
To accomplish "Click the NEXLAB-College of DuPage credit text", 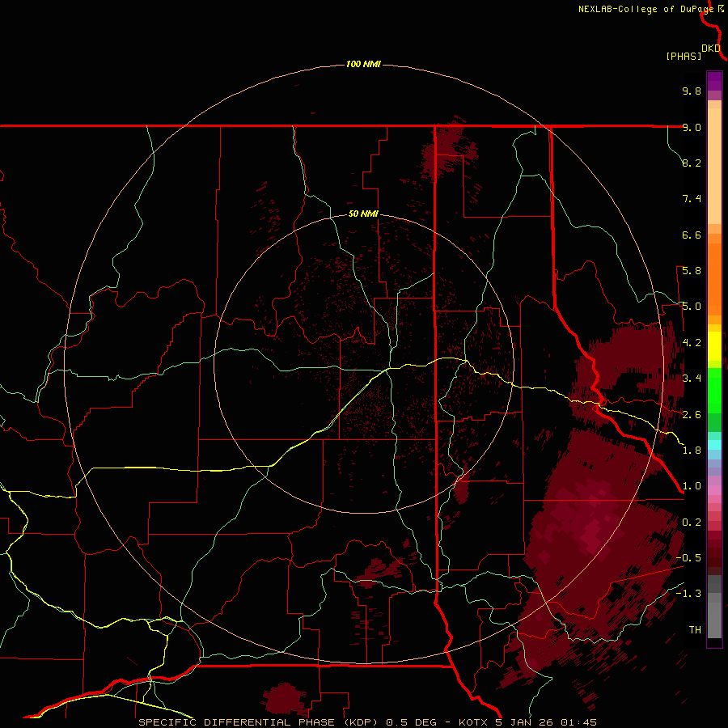I will 645,9.
